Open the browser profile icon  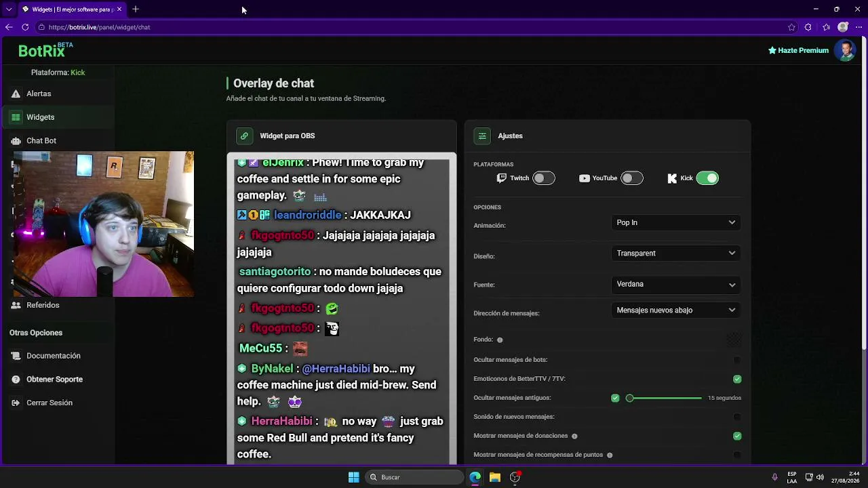tap(843, 27)
